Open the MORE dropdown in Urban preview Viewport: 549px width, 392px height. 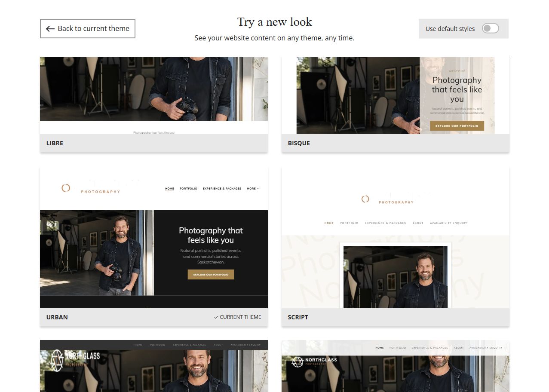click(253, 189)
